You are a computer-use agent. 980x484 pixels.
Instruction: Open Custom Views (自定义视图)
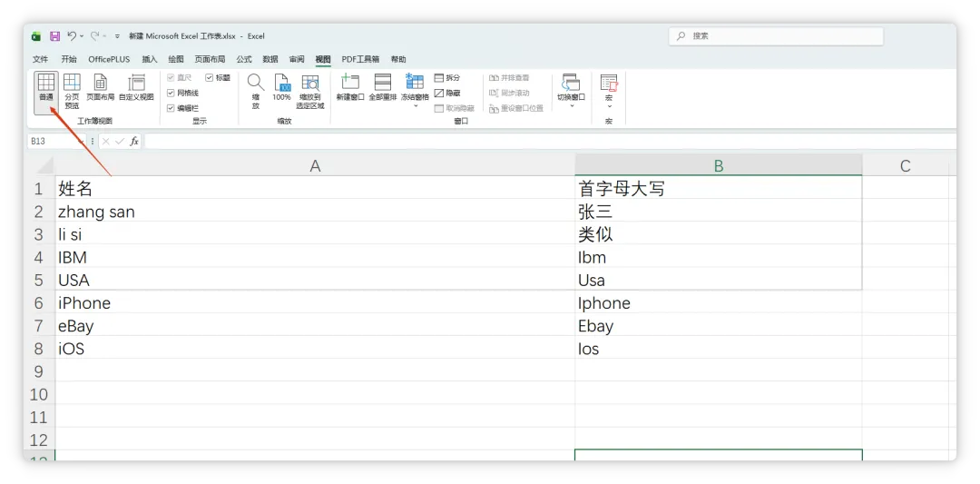click(136, 87)
